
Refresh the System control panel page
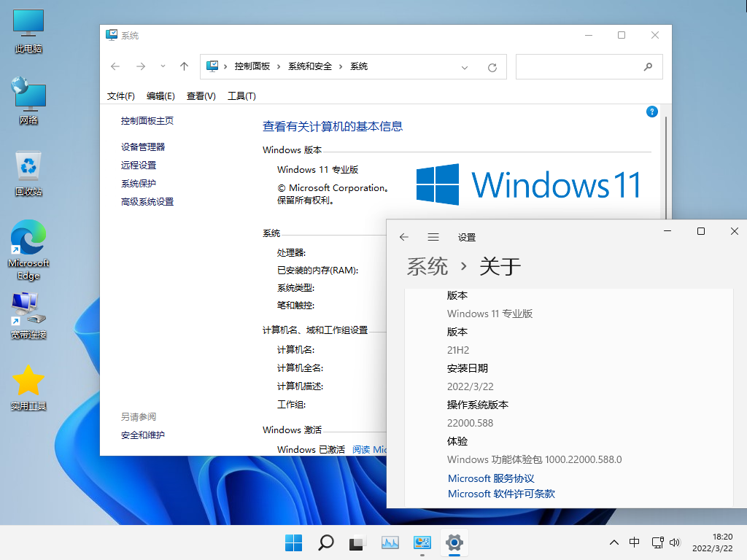tap(492, 67)
